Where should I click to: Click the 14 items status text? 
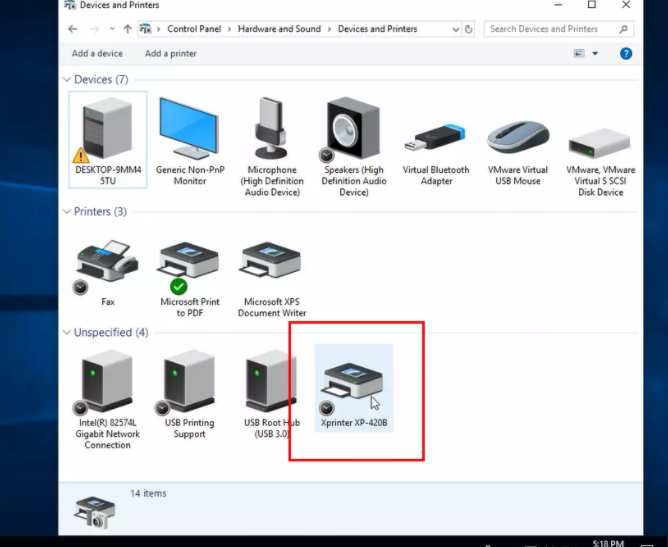pyautogui.click(x=148, y=493)
